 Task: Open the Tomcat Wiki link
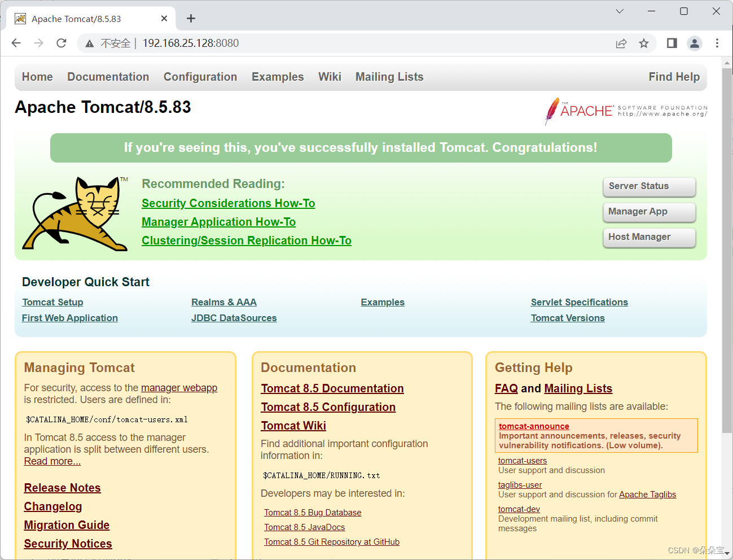(x=293, y=426)
